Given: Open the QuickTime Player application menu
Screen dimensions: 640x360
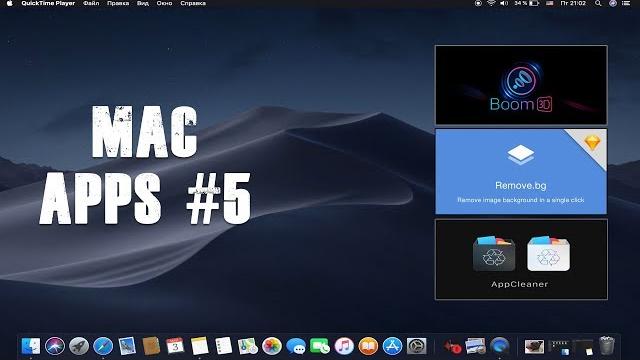Looking at the screenshot, I should 48,3.
